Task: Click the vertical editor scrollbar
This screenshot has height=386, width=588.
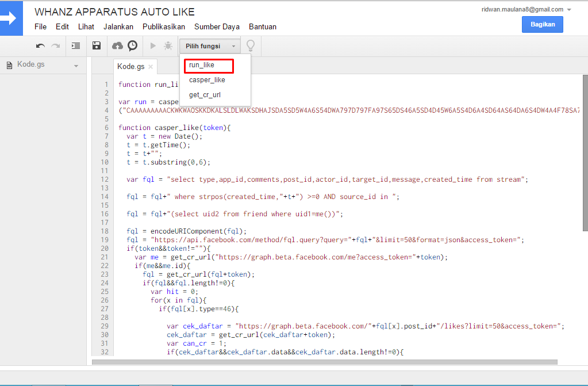Action: (x=585, y=152)
